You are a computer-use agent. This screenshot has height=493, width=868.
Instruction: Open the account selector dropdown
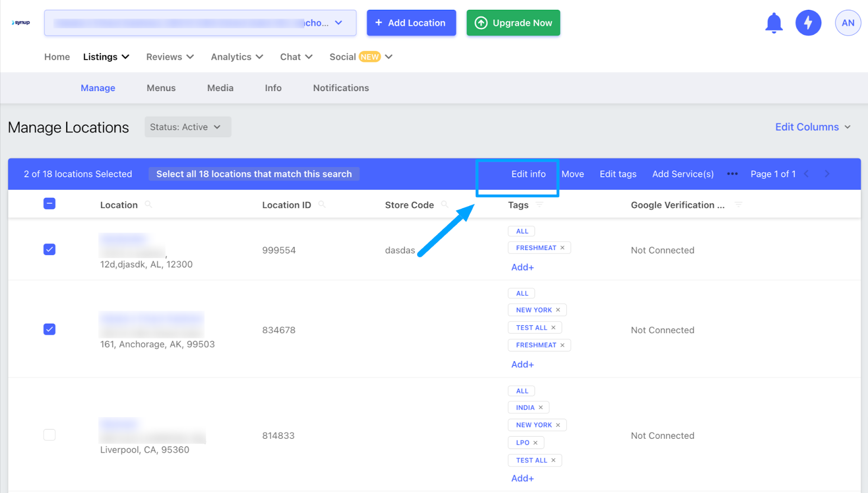pyautogui.click(x=200, y=23)
